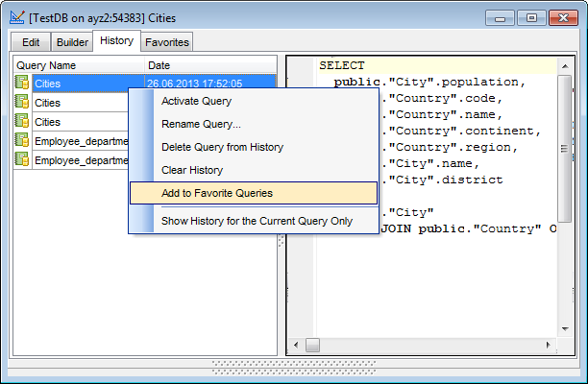
Task: Click the icon of the third Cities query
Action: point(22,122)
